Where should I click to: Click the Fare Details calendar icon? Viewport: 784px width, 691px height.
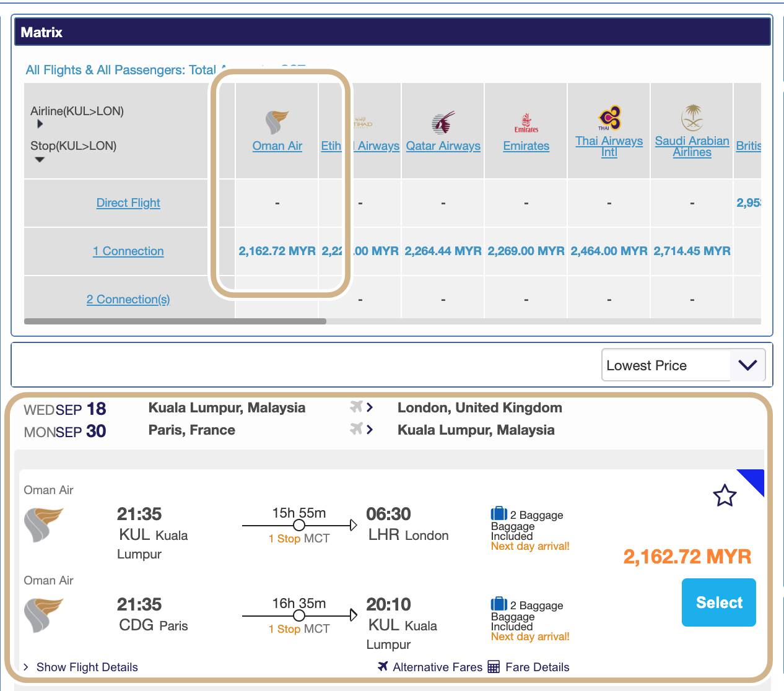(494, 667)
